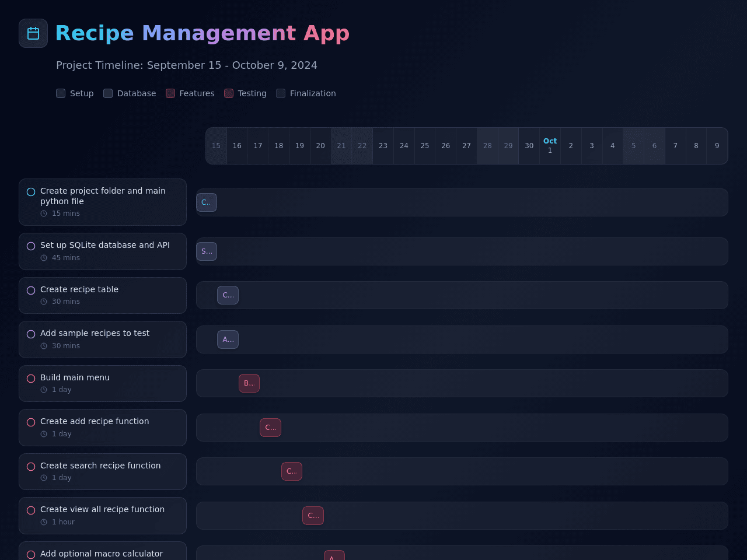Viewport: 747px width, 560px height.
Task: Select day 18 in the timeline header
Action: (x=279, y=146)
